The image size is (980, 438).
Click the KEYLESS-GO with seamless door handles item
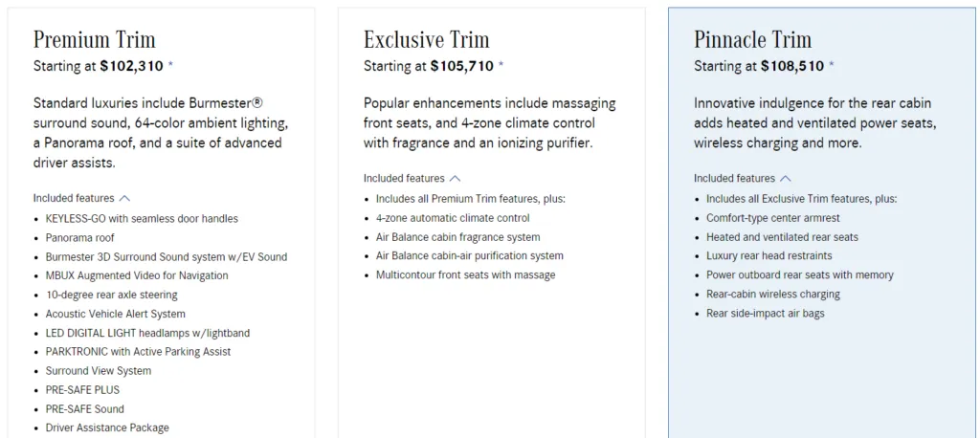142,219
